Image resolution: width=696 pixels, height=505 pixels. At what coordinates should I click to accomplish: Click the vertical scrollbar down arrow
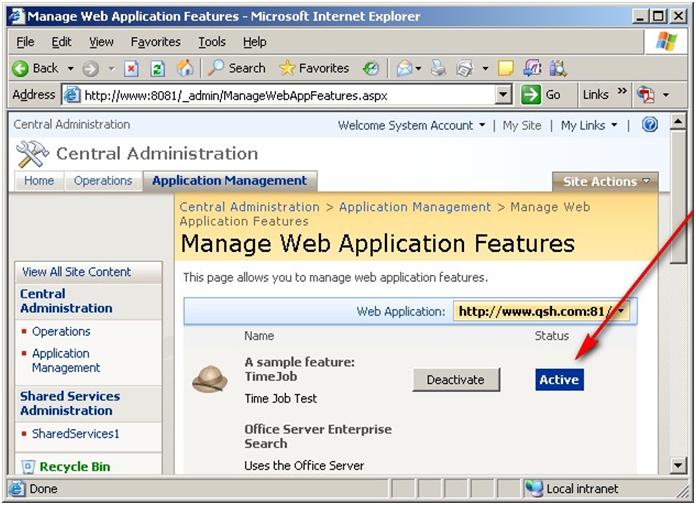click(678, 465)
